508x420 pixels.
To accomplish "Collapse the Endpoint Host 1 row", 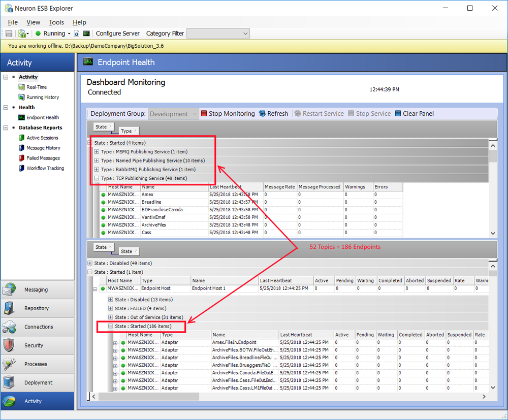I will [x=95, y=289].
